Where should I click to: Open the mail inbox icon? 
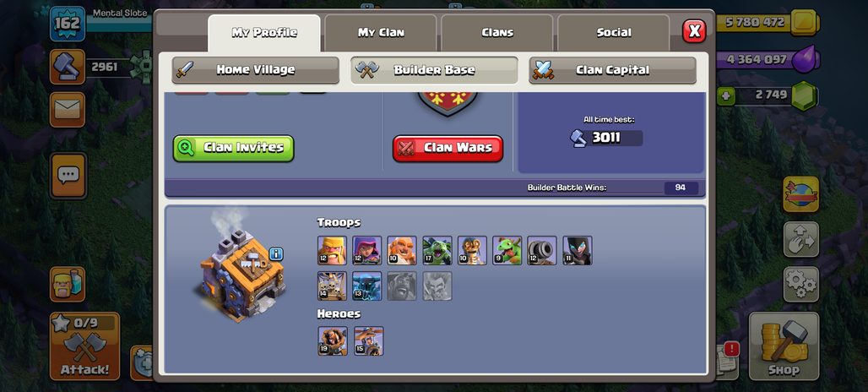tap(68, 110)
